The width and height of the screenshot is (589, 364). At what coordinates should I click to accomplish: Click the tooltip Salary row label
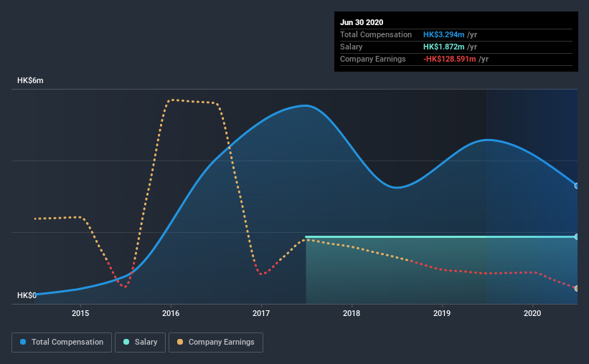tap(352, 47)
